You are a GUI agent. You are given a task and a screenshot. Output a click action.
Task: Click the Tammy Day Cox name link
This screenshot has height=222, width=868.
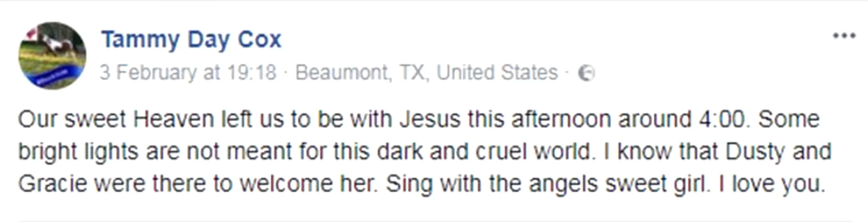191,40
